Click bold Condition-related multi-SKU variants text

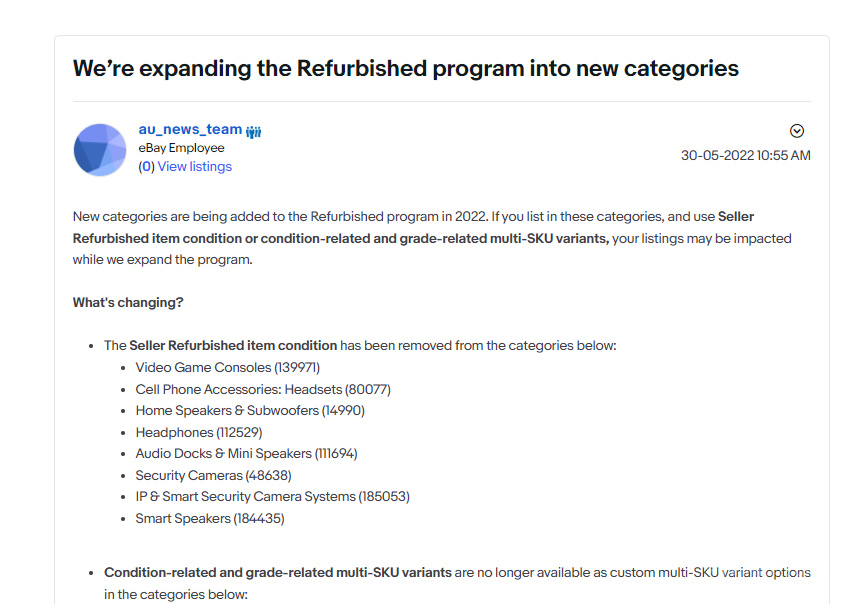[x=277, y=573]
